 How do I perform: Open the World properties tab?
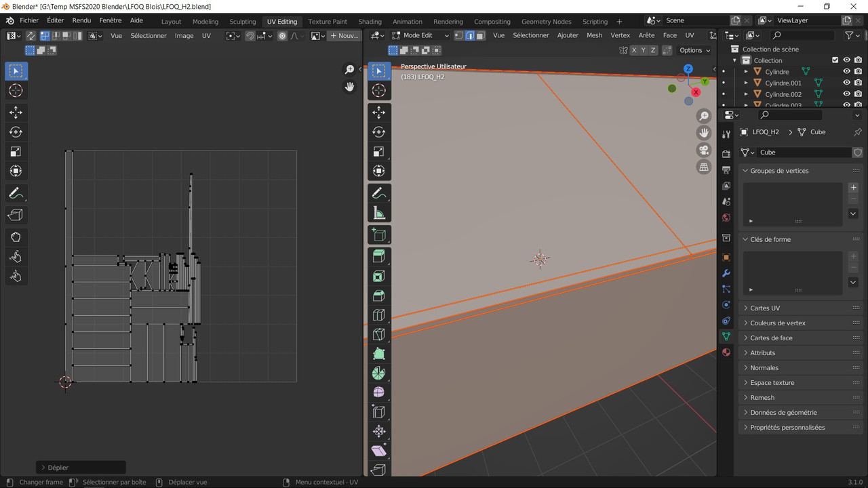pos(726,218)
